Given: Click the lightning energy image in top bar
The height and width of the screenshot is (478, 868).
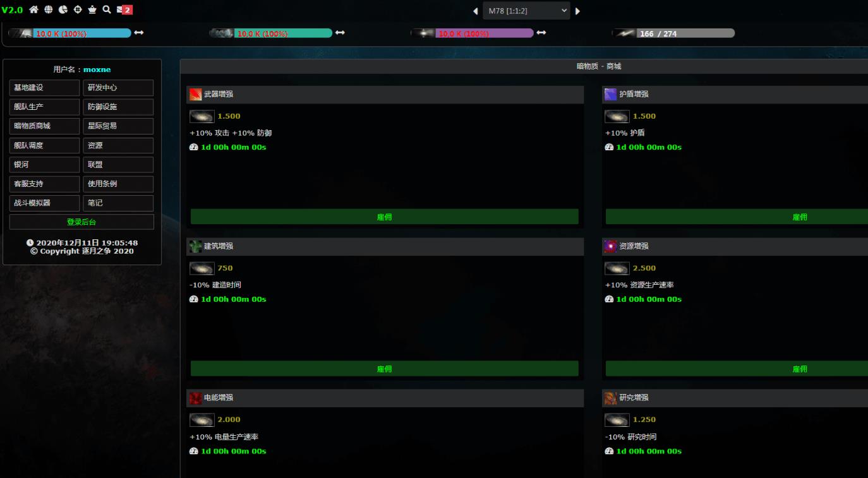Looking at the screenshot, I should tap(624, 33).
